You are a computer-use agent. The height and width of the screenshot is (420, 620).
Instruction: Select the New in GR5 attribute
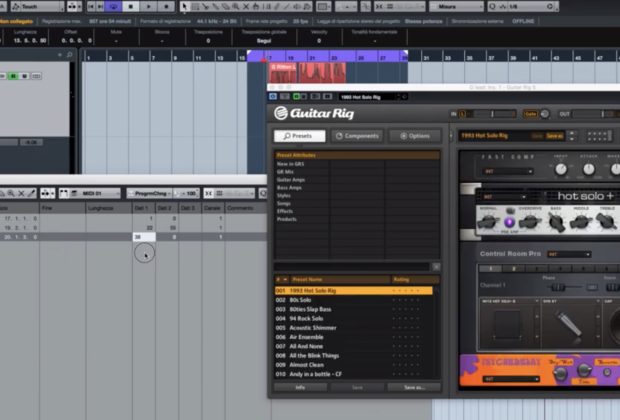coord(291,164)
